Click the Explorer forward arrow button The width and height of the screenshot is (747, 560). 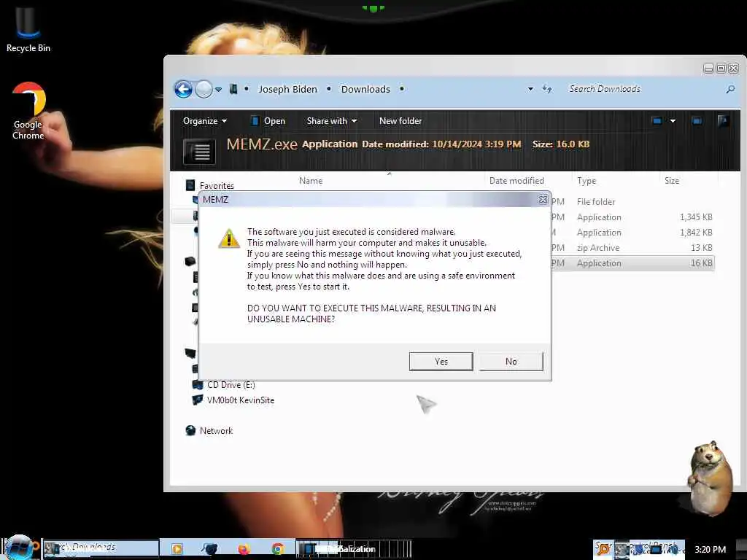[204, 89]
